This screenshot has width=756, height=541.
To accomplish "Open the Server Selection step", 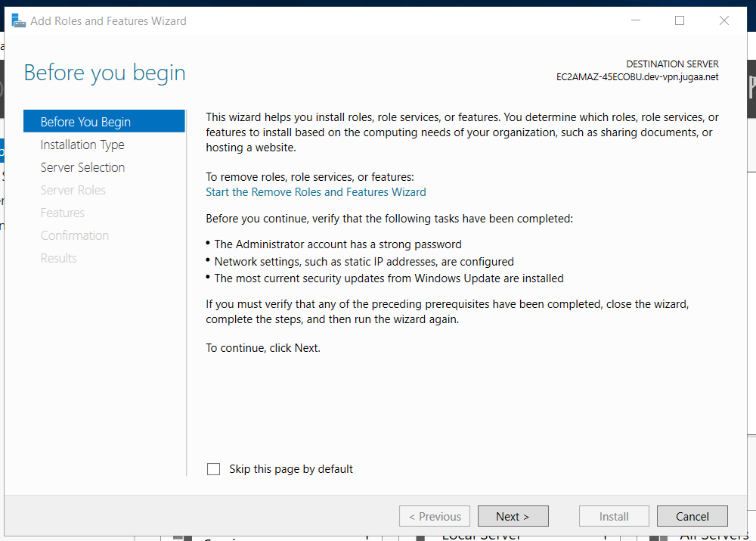I will [x=82, y=167].
